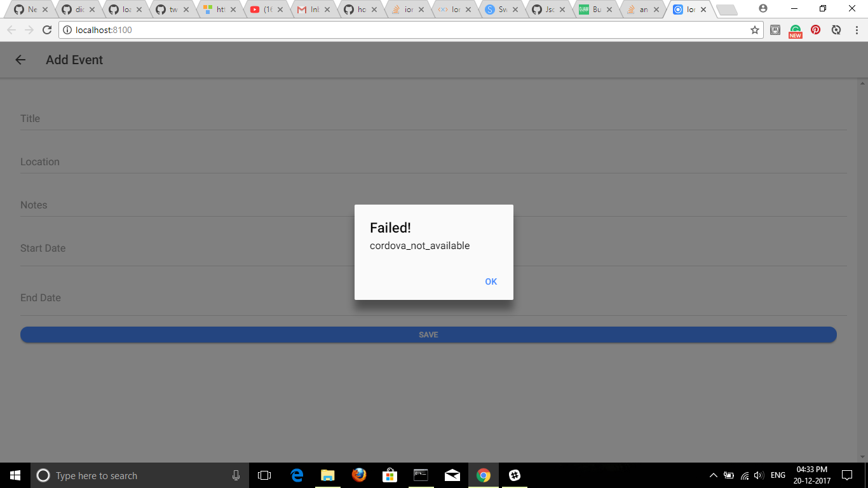Dismiss the Failed dialog with OK

tap(491, 281)
